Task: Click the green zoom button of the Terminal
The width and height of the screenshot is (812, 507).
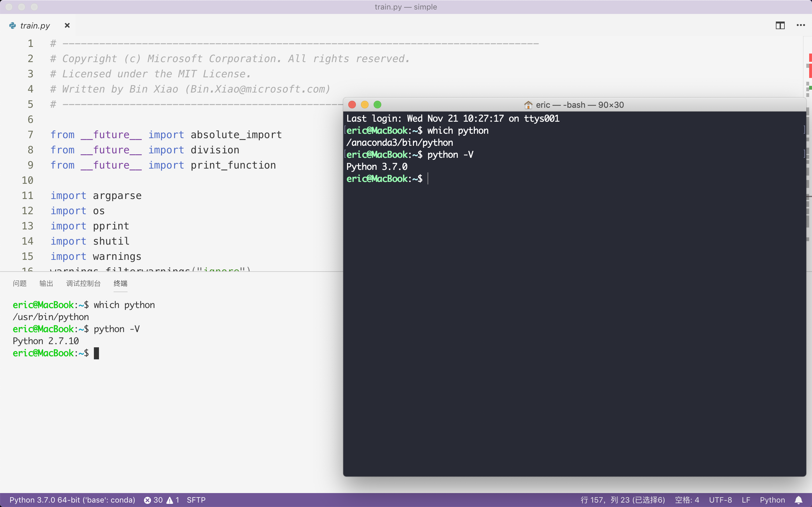Action: pos(377,105)
